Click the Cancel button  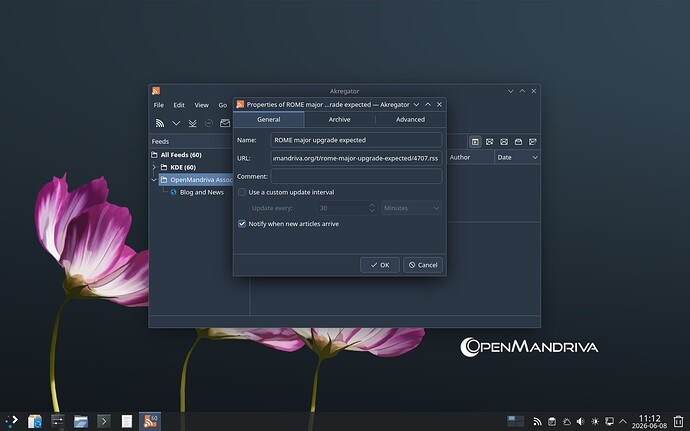tap(423, 265)
